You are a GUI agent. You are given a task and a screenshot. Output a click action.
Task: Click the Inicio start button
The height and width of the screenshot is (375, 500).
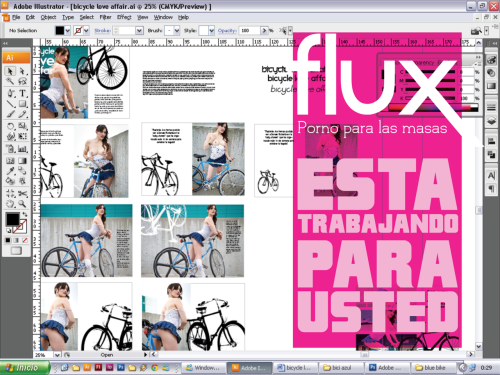(x=25, y=368)
